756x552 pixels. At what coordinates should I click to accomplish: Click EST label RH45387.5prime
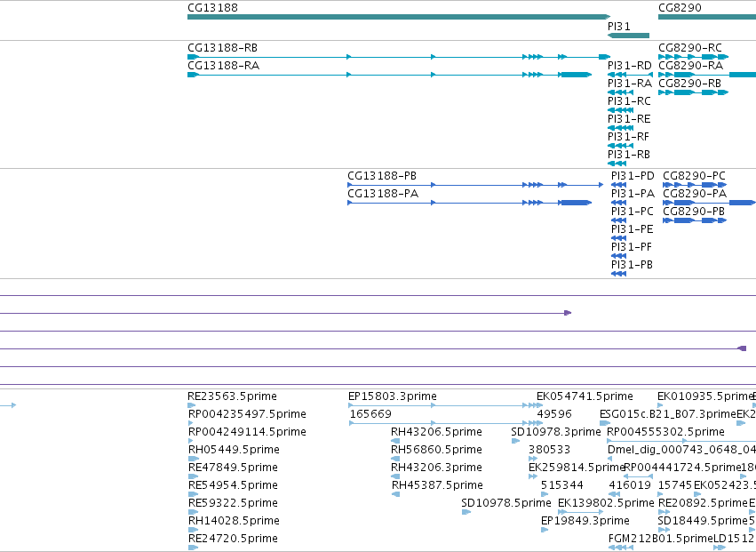pyautogui.click(x=437, y=486)
